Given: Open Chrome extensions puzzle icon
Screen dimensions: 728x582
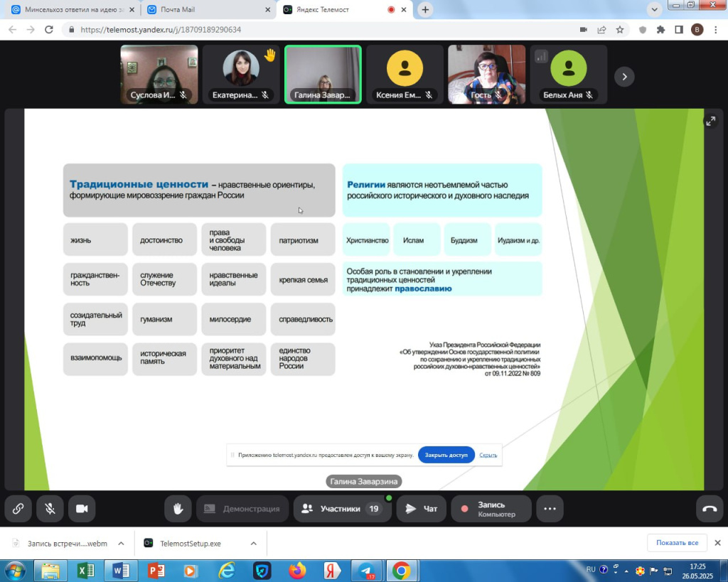Looking at the screenshot, I should tap(660, 30).
